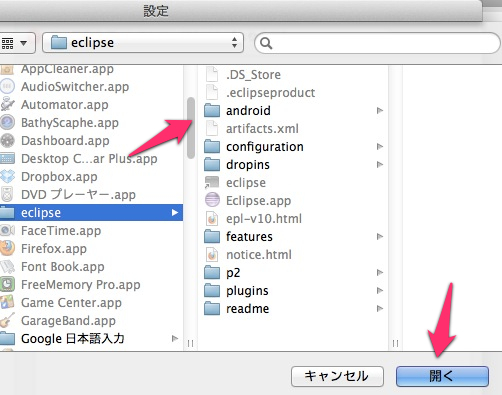Click the search field

click(x=377, y=43)
